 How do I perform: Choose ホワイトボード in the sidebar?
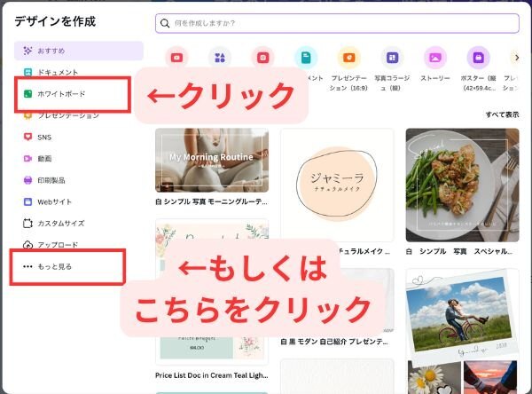tap(54, 94)
